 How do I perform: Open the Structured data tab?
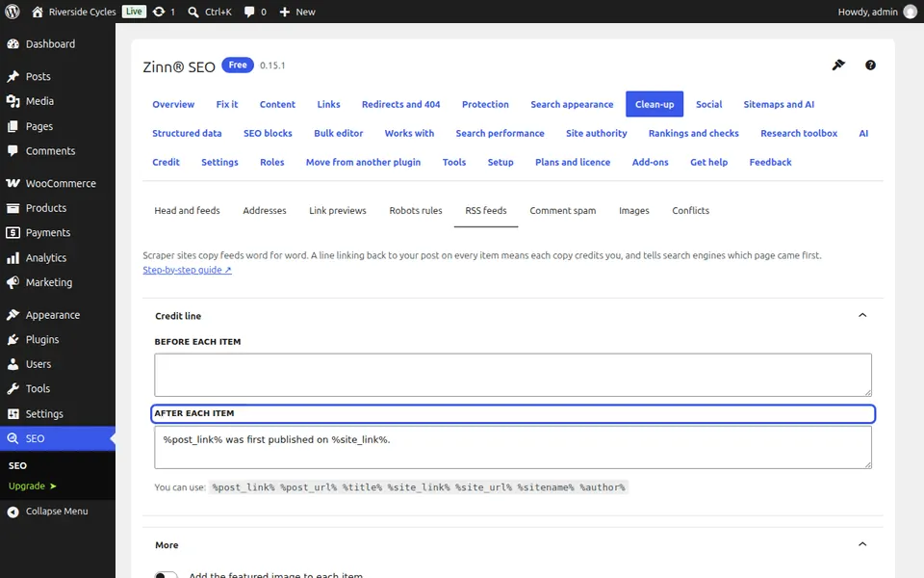pos(187,133)
